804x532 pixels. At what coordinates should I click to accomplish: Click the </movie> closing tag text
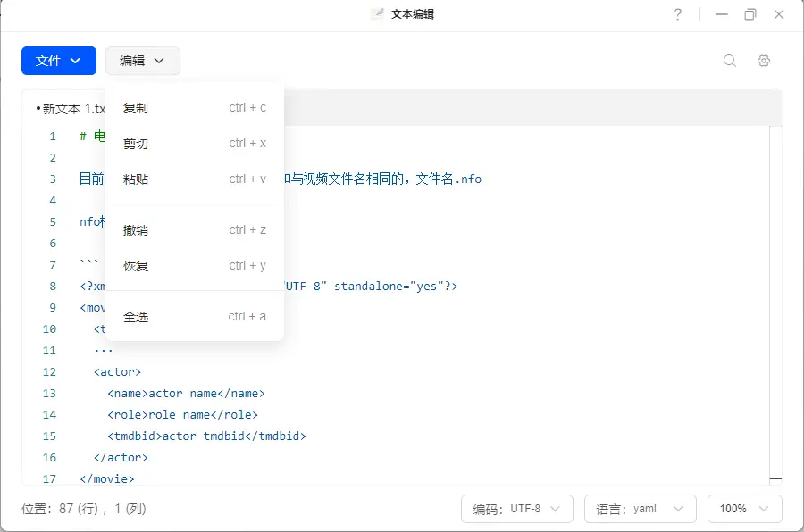pyautogui.click(x=107, y=479)
